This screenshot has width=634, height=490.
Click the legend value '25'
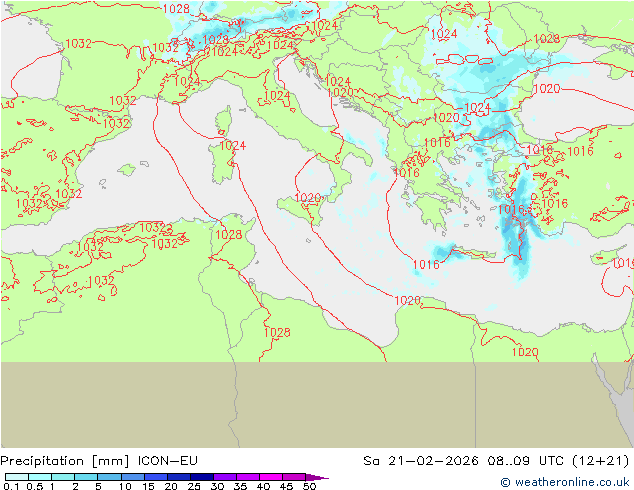click(x=194, y=486)
